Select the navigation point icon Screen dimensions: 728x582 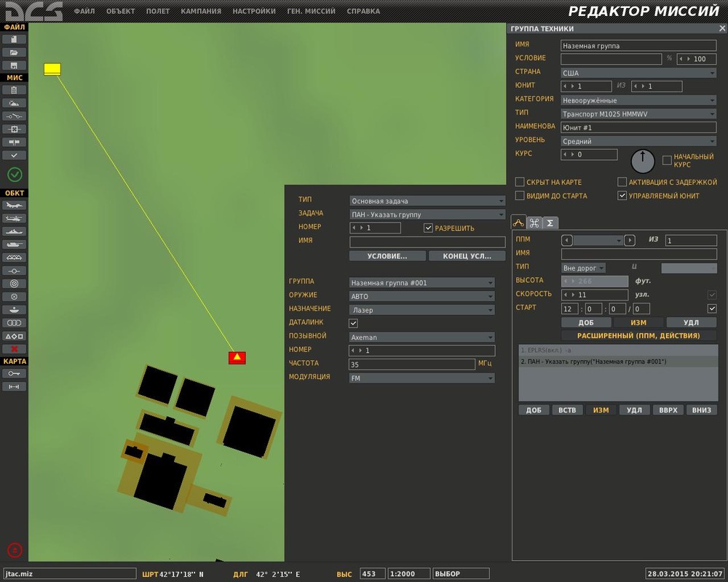click(x=14, y=271)
